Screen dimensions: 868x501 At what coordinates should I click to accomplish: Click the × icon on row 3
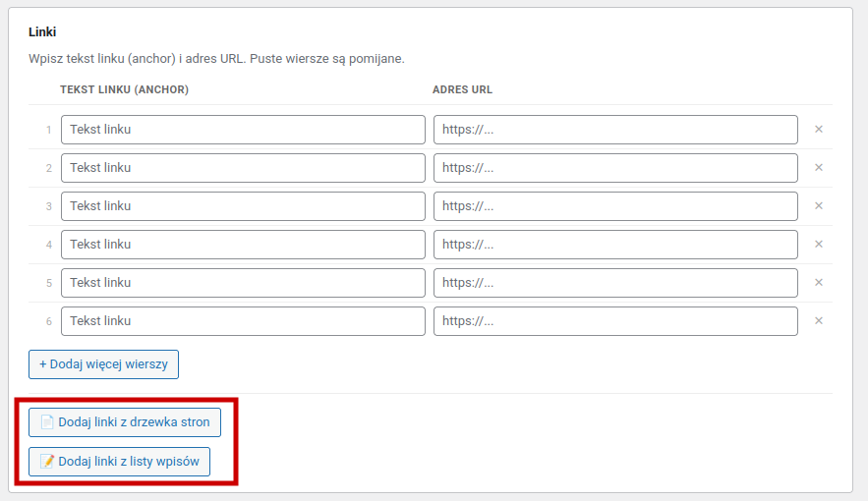818,206
